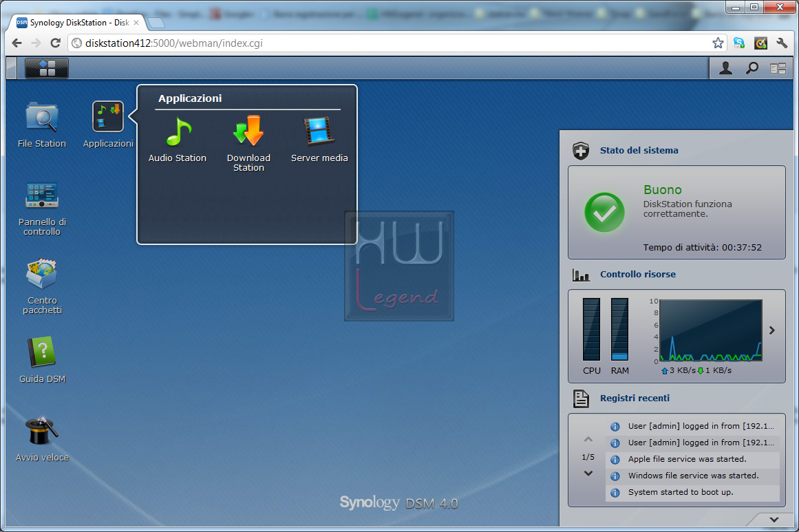Image resolution: width=799 pixels, height=532 pixels.
Task: Open the Registri recenti link
Action: [x=635, y=398]
